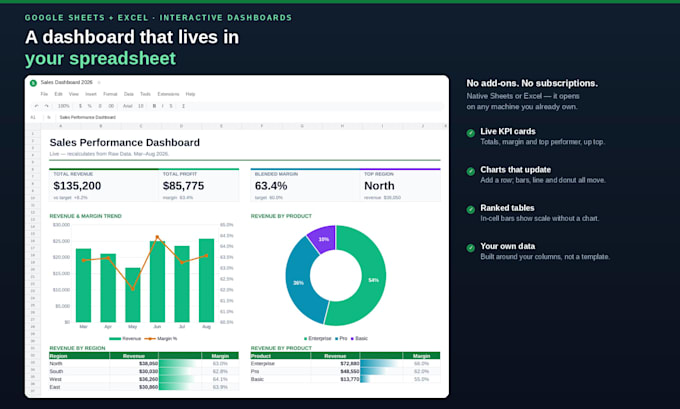Click the Region table header cell
The width and height of the screenshot is (680, 409).
79,356
